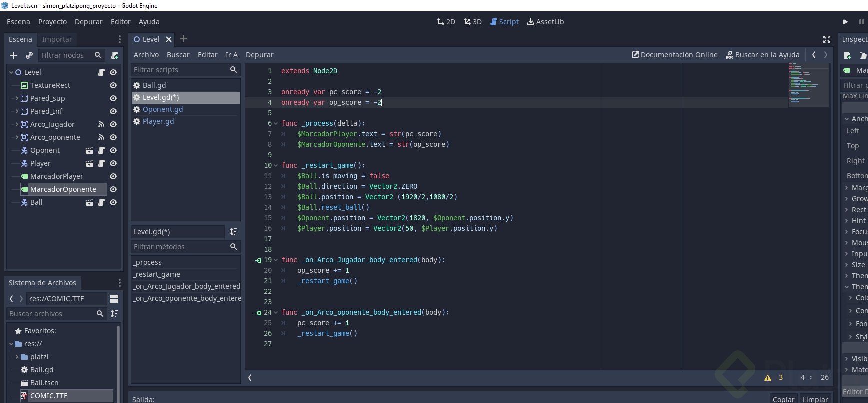This screenshot has width=868, height=403.
Task: Go to next edited script arrow
Action: 826,55
